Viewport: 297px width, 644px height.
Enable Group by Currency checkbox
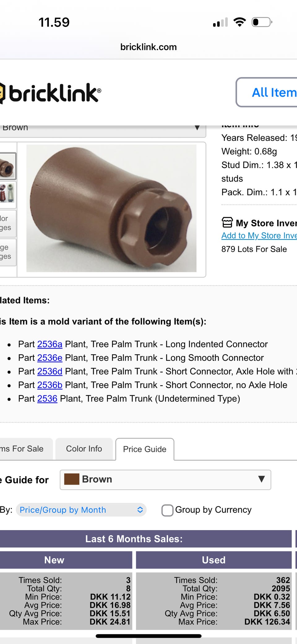(x=167, y=510)
